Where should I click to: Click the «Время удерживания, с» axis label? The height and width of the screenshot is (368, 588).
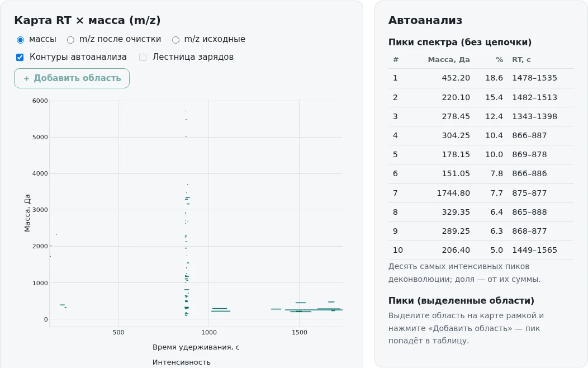[x=196, y=347]
